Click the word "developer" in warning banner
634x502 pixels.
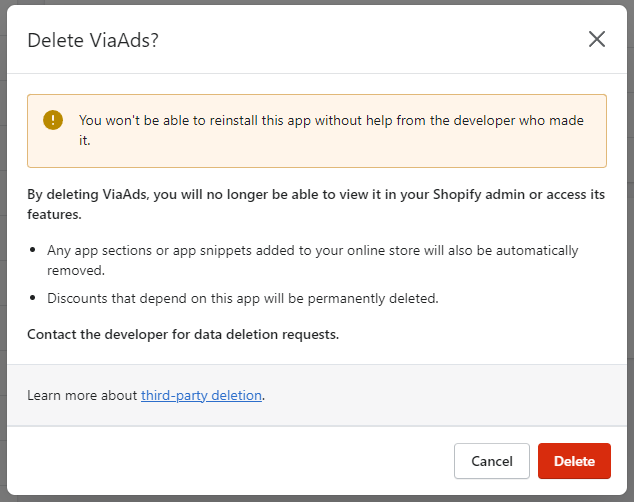(484, 120)
